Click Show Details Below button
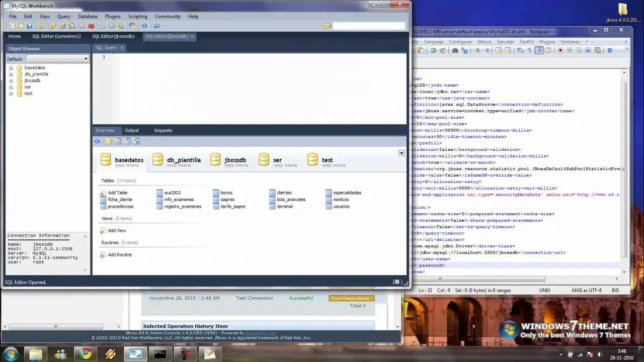644x362 pixels. (352, 298)
